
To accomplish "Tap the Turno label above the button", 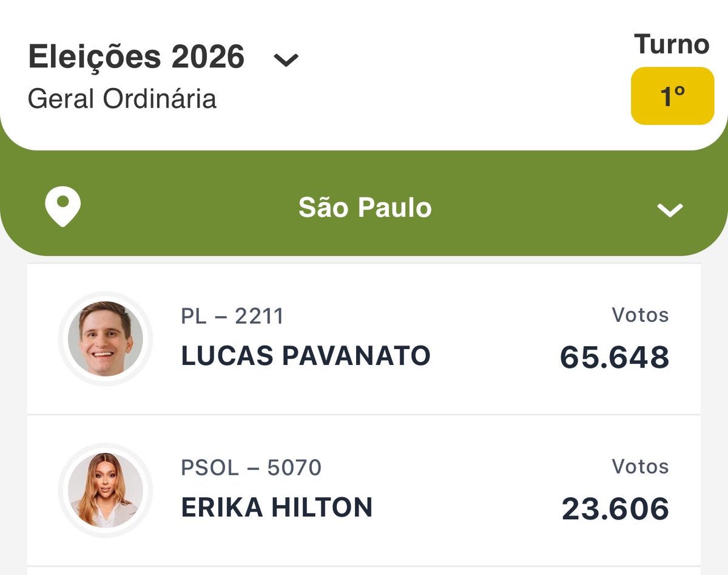I will pyautogui.click(x=672, y=44).
